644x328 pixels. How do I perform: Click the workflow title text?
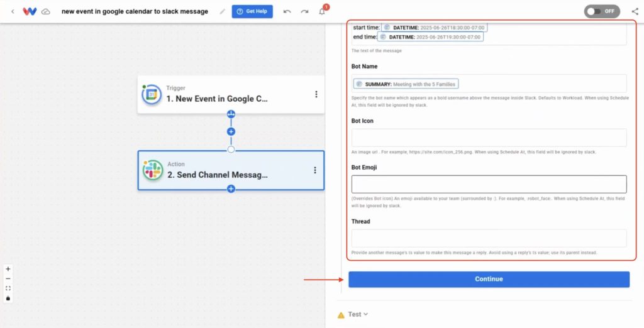(x=135, y=11)
